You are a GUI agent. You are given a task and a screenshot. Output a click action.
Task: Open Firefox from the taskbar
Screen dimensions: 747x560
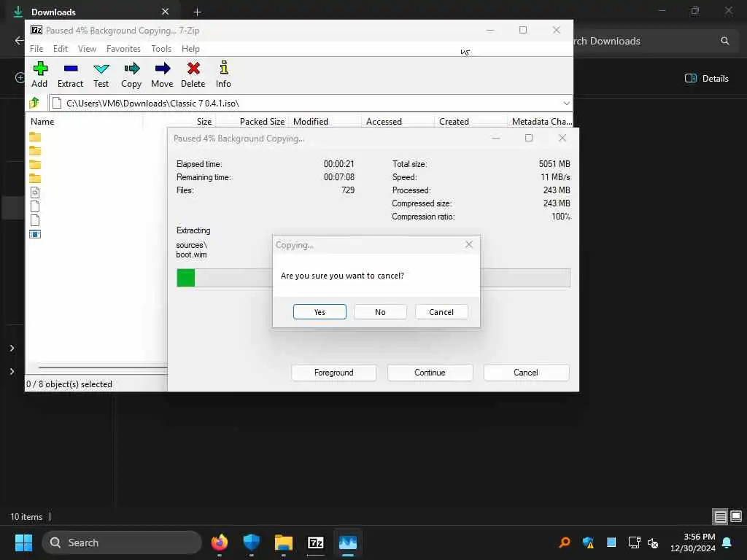[219, 542]
